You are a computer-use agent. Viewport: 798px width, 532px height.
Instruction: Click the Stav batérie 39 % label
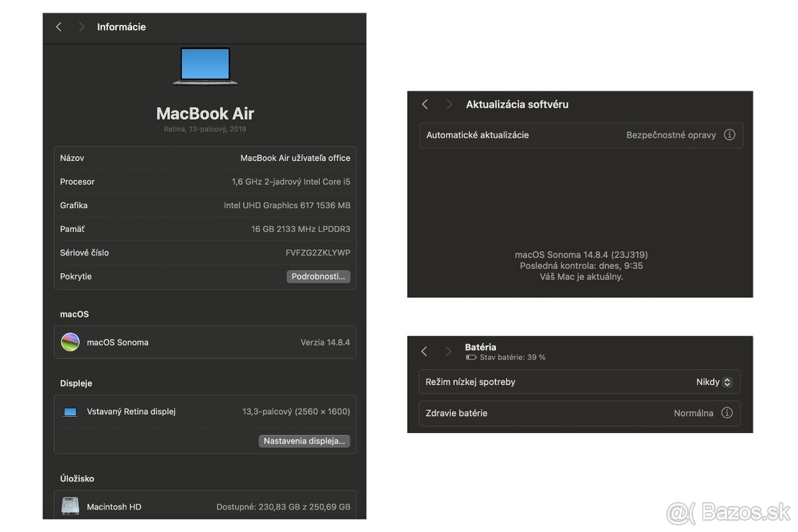[x=512, y=357]
